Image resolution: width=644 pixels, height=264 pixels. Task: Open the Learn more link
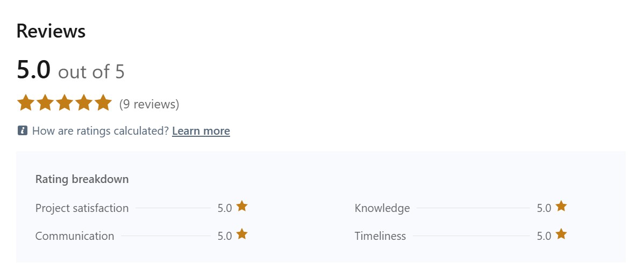coord(201,131)
